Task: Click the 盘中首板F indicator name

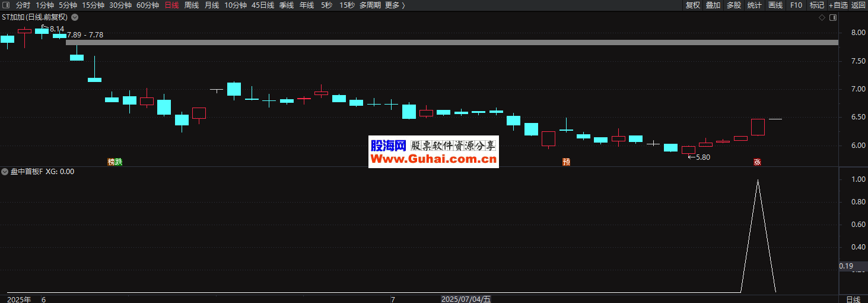Action: coord(27,171)
